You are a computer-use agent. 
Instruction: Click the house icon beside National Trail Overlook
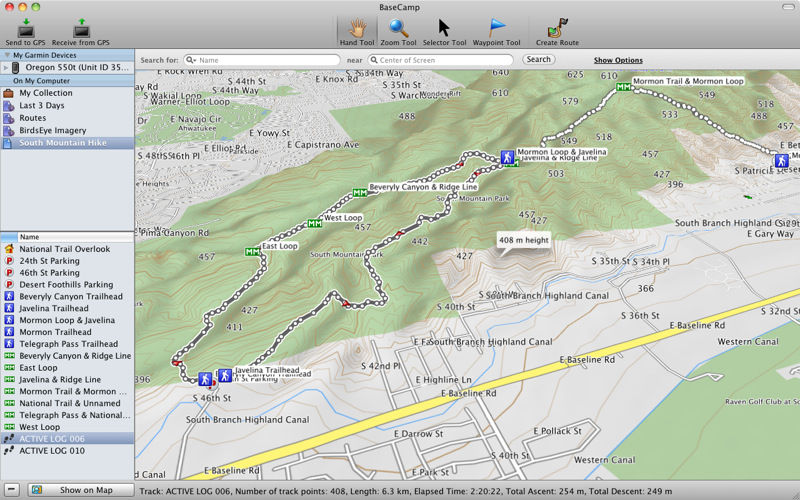9,249
